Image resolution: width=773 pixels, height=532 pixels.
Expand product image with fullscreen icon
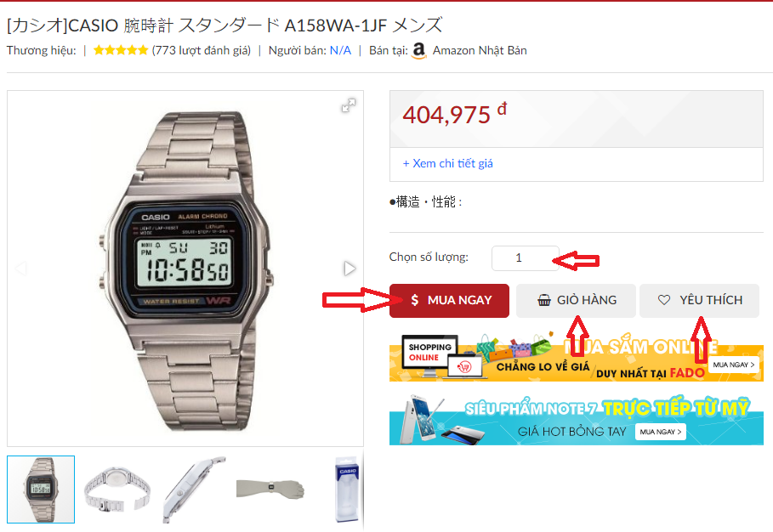(x=349, y=105)
